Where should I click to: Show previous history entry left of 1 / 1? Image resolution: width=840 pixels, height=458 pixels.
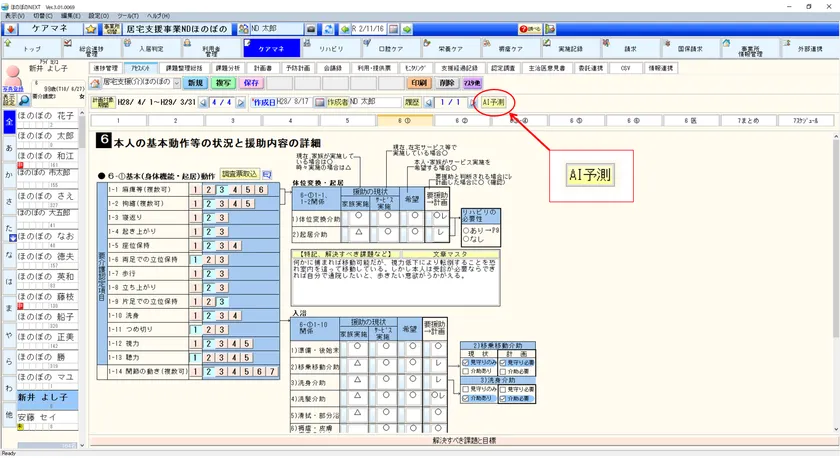[429, 102]
